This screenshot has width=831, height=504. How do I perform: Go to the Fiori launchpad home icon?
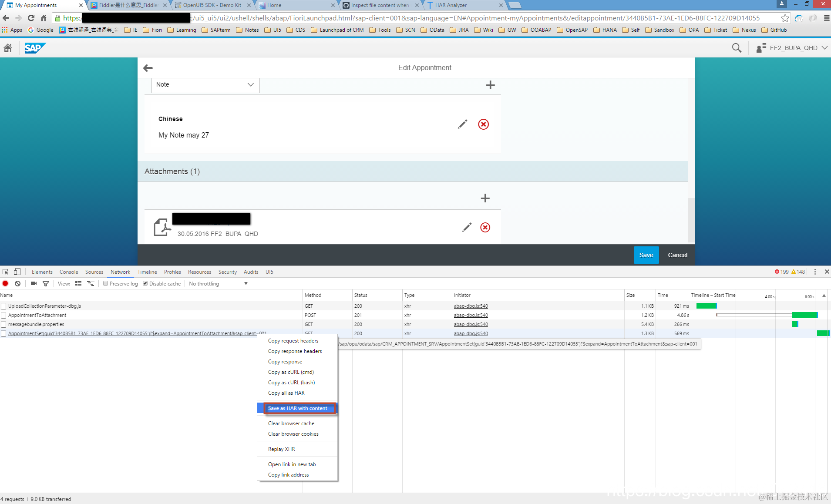pyautogui.click(x=8, y=48)
